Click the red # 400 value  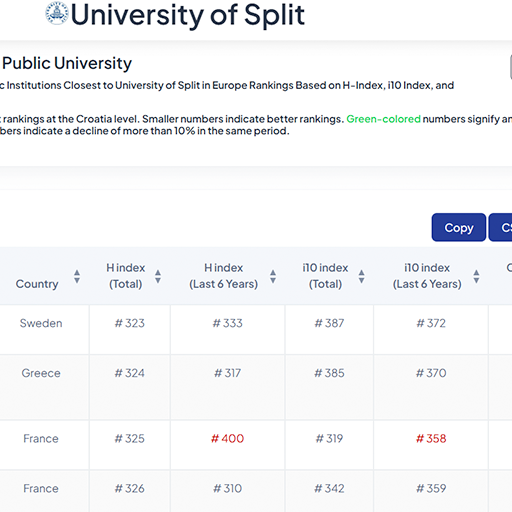coord(228,438)
